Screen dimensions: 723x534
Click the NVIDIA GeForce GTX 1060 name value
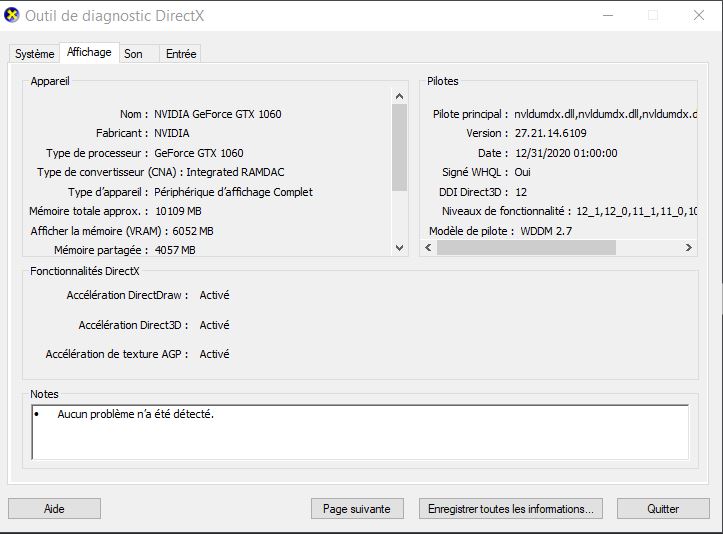217,114
